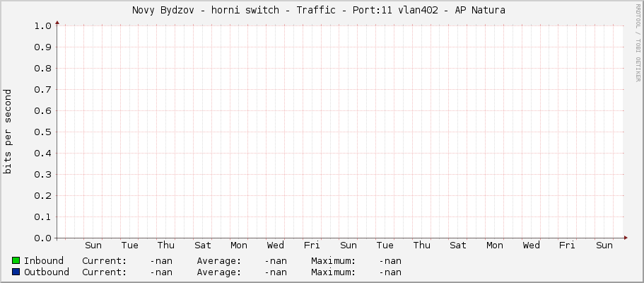Click the 'Maximum:' label in the Inbound row
Viewport: 644px width, 283px height.
point(334,261)
